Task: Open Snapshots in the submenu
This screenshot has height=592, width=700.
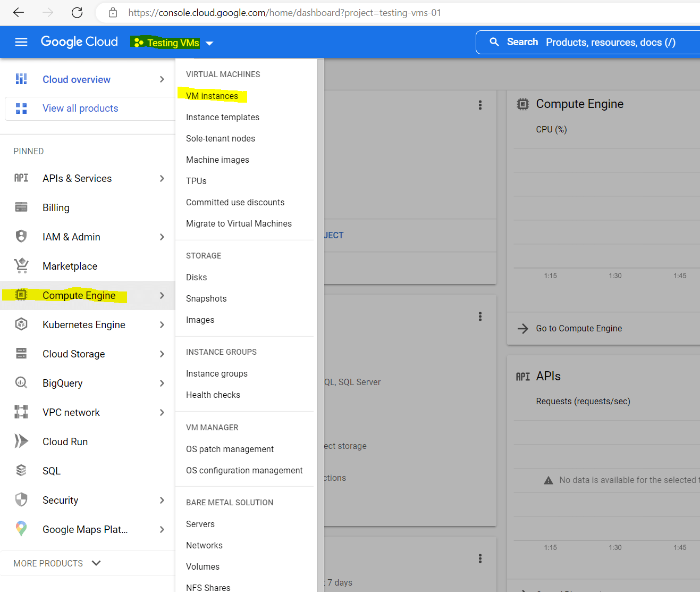Action: pos(206,298)
